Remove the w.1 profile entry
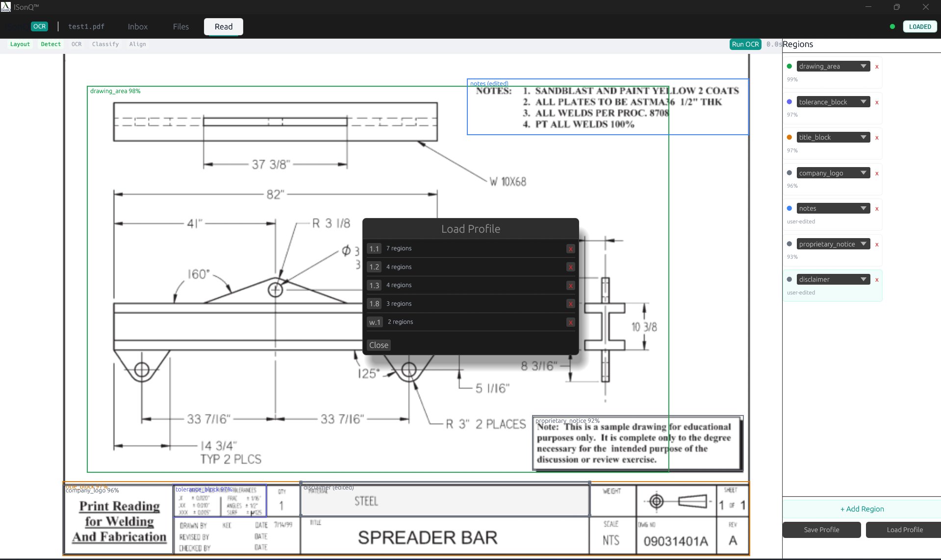The height and width of the screenshot is (560, 941). 570,322
